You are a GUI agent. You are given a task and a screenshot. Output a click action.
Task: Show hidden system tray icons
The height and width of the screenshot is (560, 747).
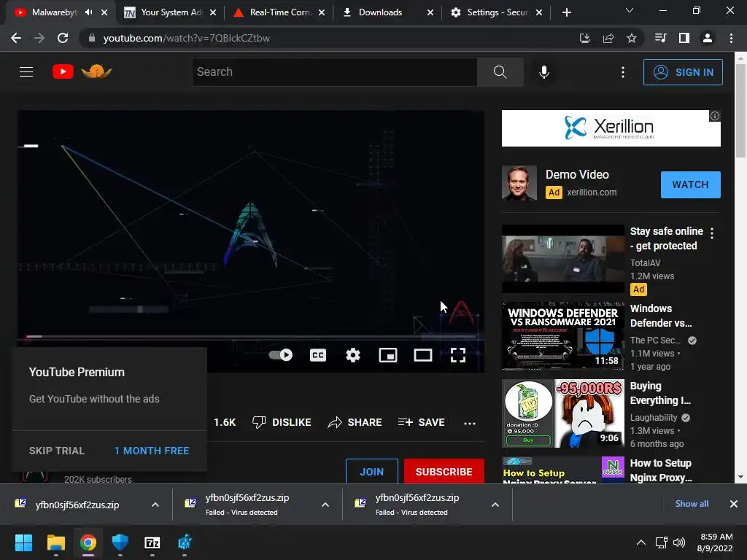[641, 542]
